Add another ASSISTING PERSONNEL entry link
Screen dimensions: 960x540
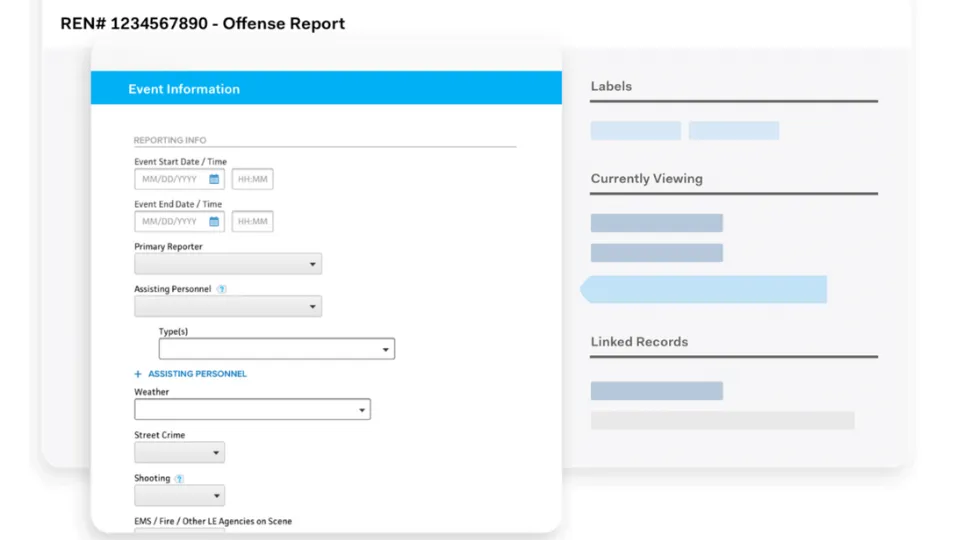[197, 373]
